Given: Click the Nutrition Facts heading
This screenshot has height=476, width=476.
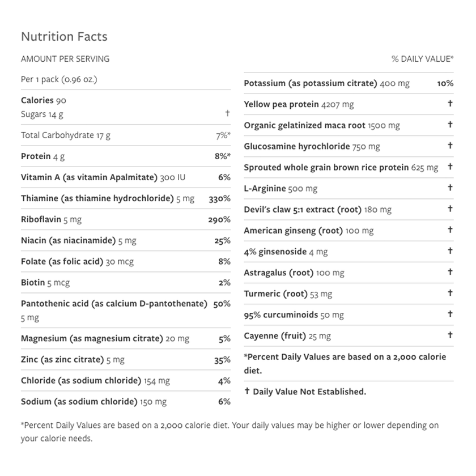Looking at the screenshot, I should pos(64,37).
